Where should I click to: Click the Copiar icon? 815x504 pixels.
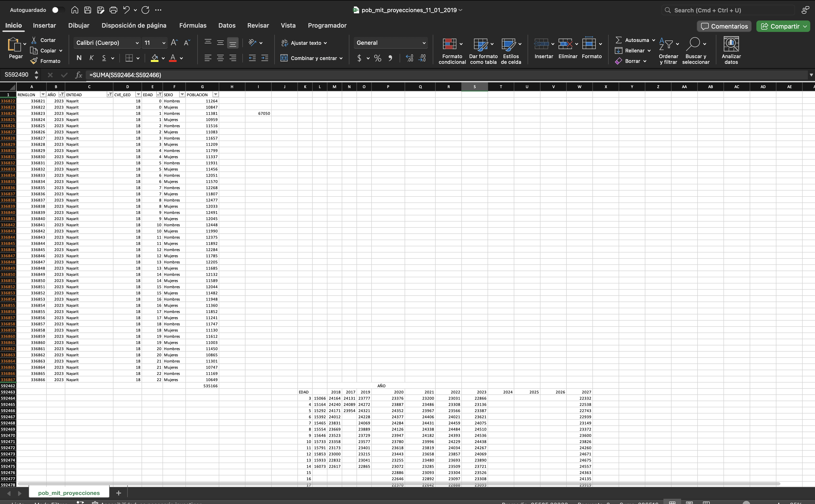pos(34,51)
